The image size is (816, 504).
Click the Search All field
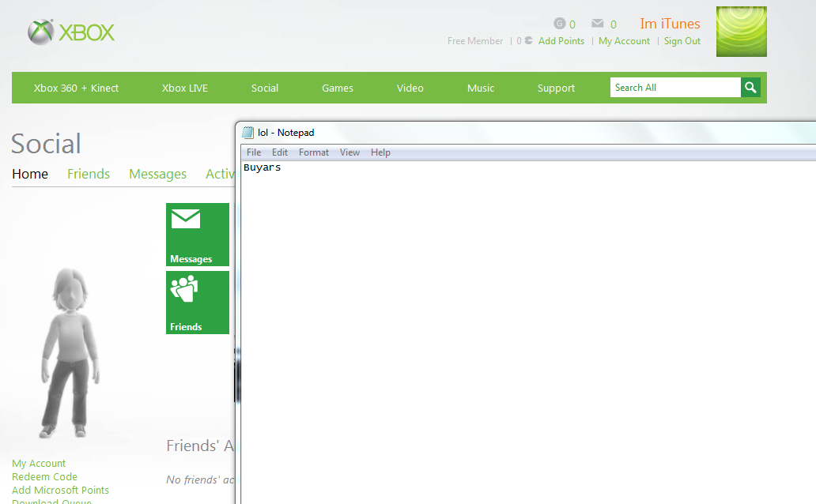point(675,88)
